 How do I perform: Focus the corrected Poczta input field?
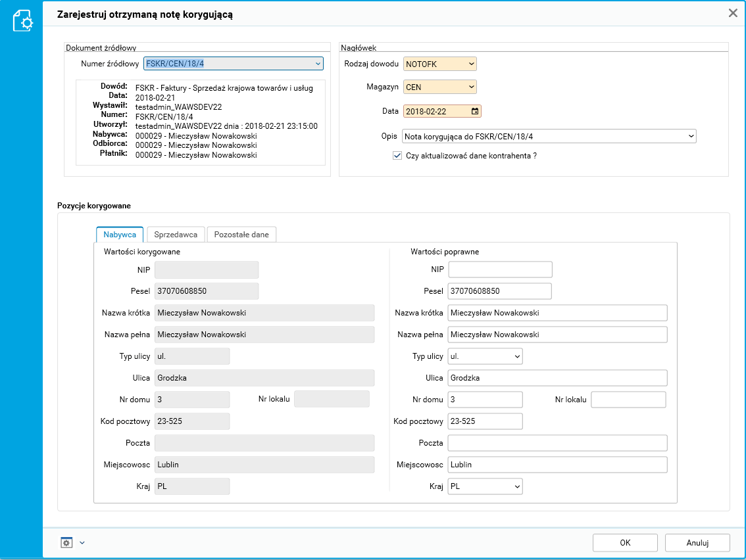pos(557,443)
